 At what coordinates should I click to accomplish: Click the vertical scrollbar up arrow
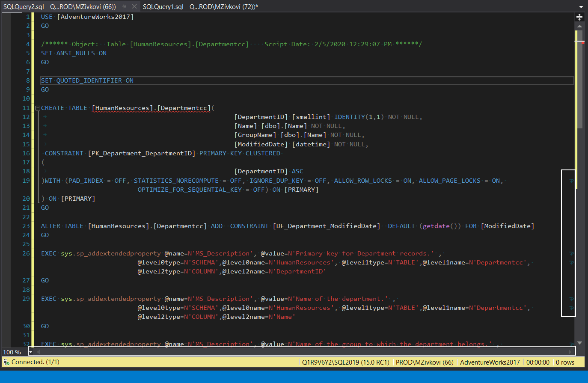pyautogui.click(x=579, y=26)
